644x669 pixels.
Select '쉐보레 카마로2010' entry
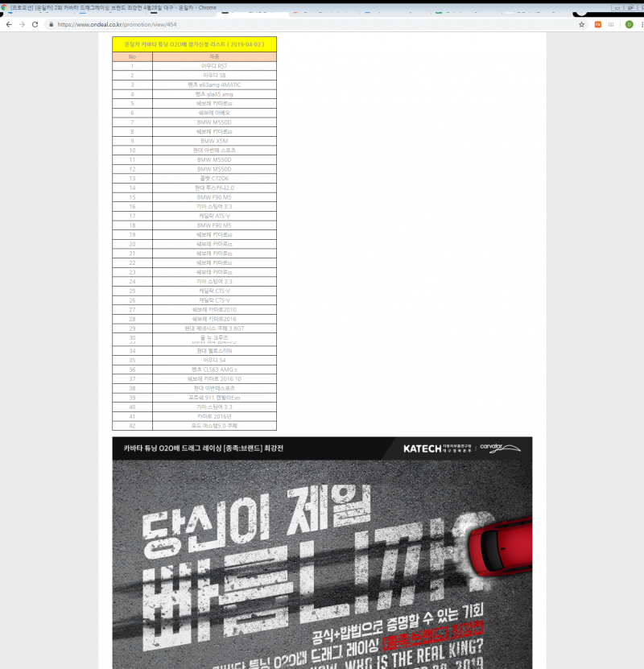coord(214,310)
